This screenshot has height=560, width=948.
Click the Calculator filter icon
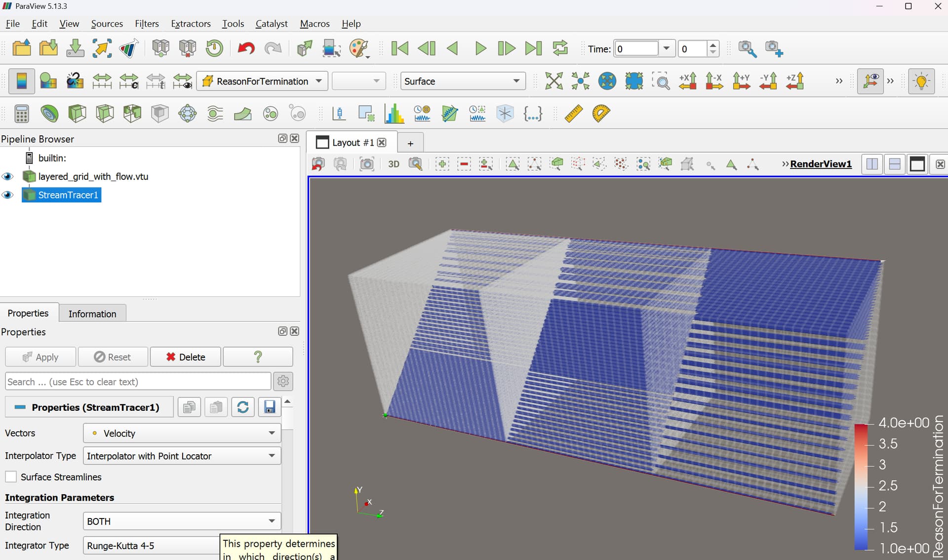[21, 114]
